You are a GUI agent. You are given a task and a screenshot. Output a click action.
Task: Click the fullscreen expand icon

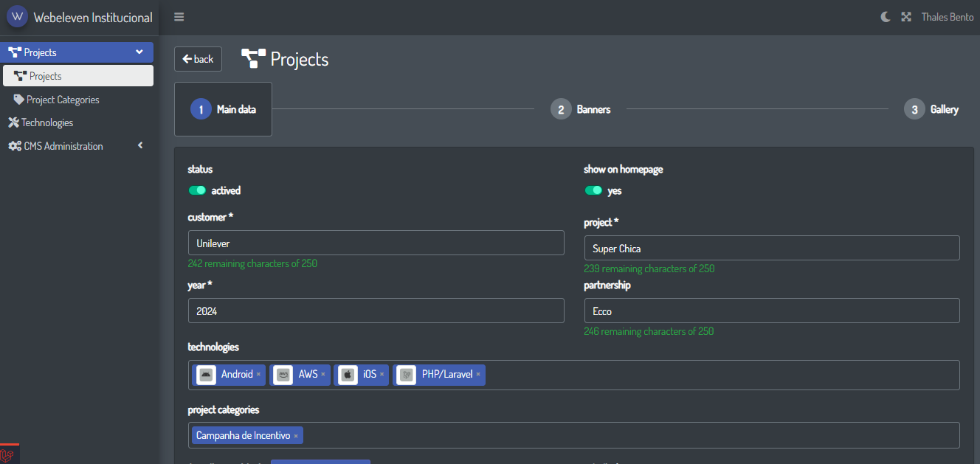pyautogui.click(x=906, y=17)
